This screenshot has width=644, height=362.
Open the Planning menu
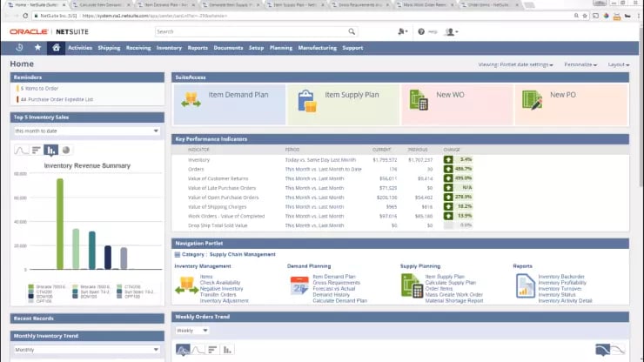pos(281,48)
